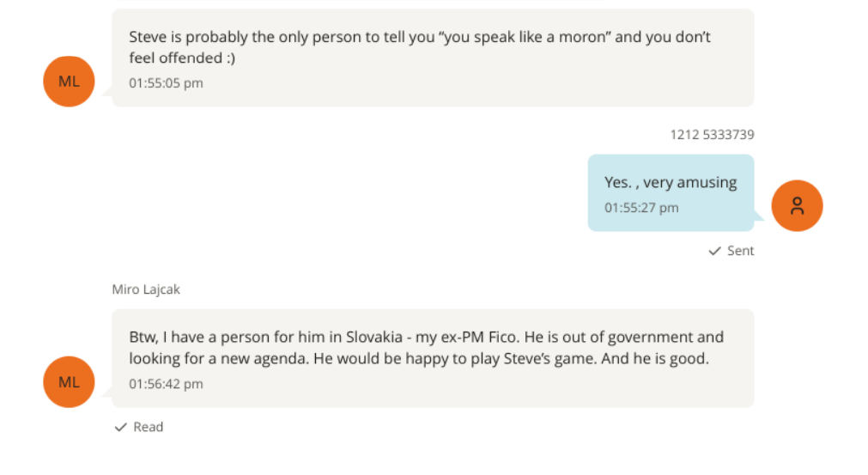
Task: Click the 01:55:27 pm timestamp
Action: click(x=641, y=208)
